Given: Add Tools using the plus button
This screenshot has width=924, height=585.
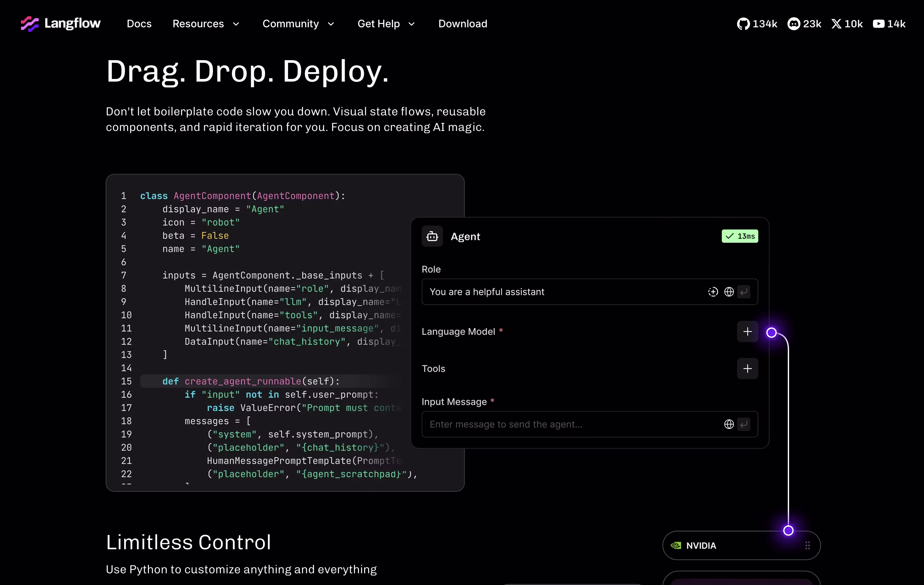Looking at the screenshot, I should point(747,369).
